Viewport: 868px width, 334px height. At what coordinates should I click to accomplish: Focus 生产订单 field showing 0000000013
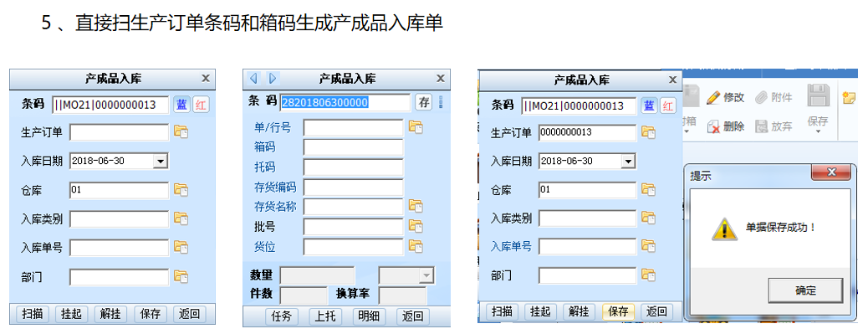pos(587,133)
